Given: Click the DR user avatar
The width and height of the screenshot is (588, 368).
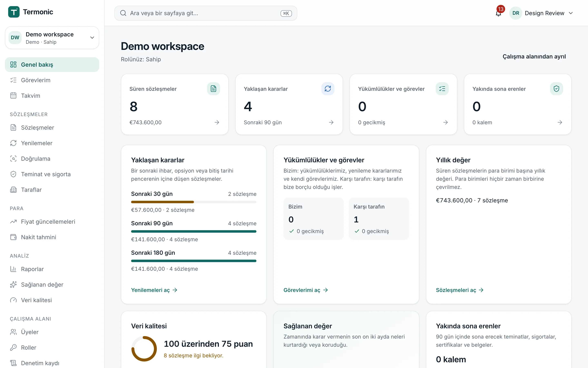Looking at the screenshot, I should point(516,13).
